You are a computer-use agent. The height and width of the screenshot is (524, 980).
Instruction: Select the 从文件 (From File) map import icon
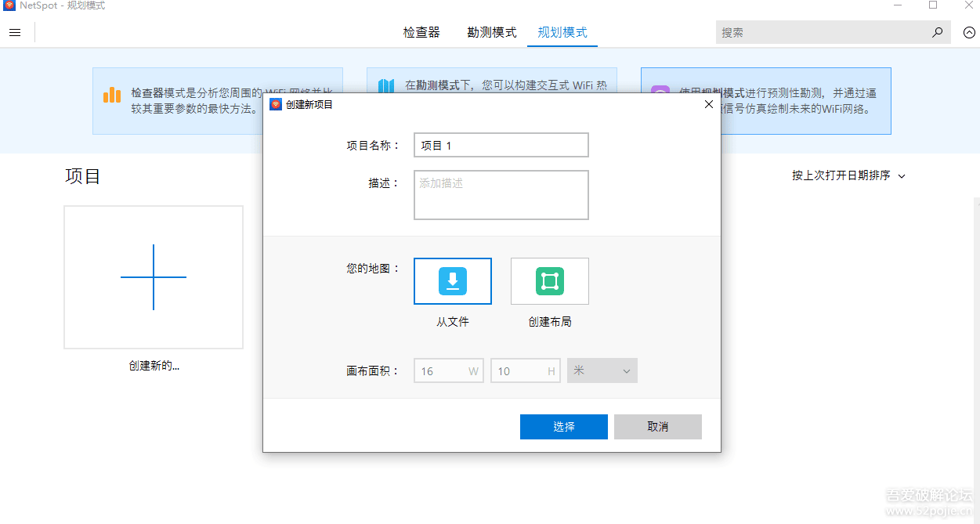coord(452,280)
